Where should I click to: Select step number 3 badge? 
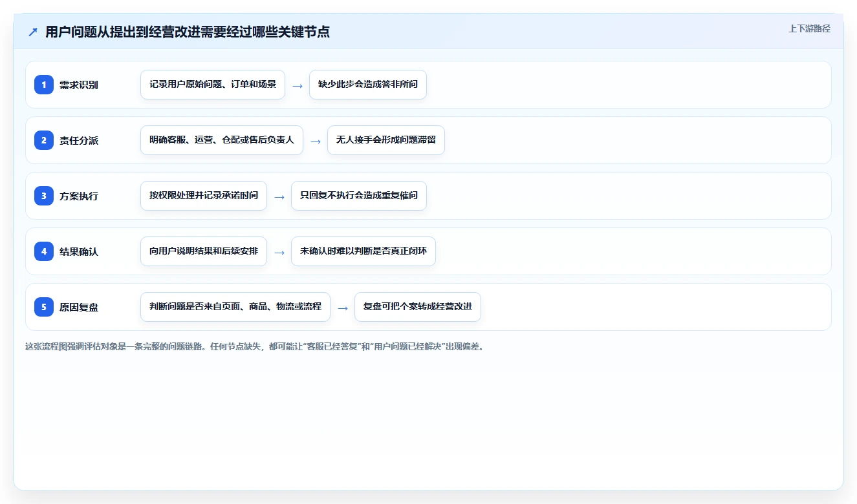[44, 196]
